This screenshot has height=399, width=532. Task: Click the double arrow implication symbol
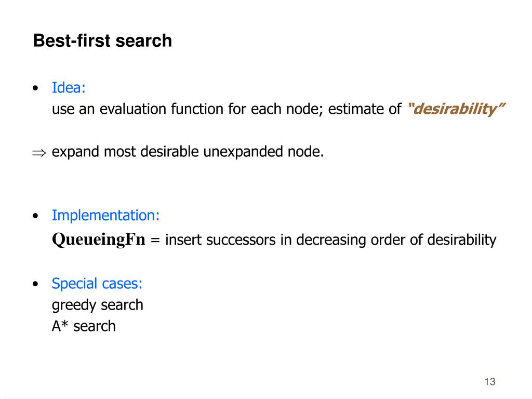tap(39, 153)
